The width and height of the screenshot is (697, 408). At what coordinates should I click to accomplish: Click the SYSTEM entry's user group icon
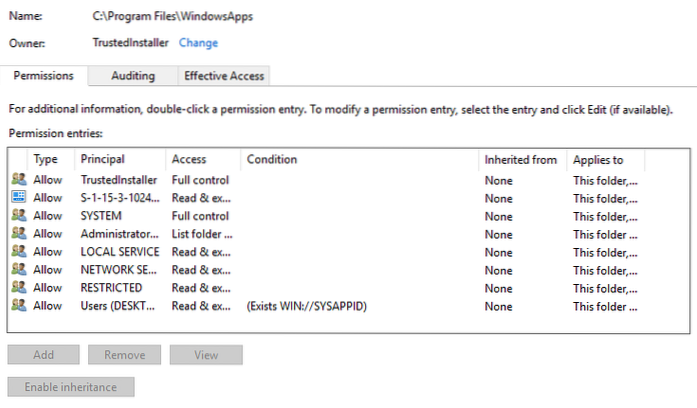18,216
